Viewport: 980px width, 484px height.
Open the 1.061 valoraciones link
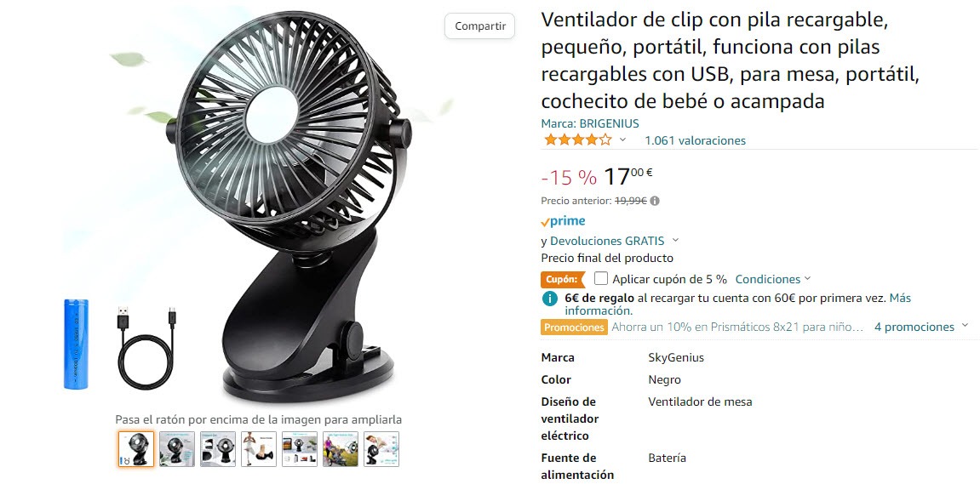[x=695, y=140]
